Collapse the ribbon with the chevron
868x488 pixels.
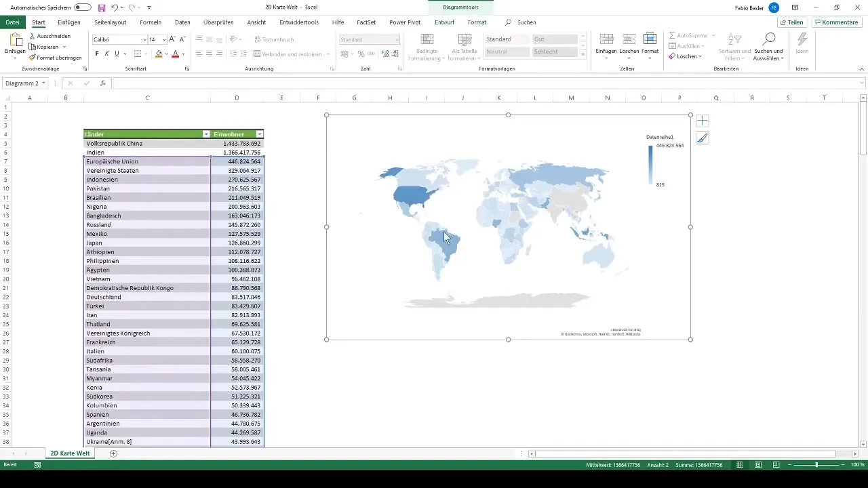point(862,69)
